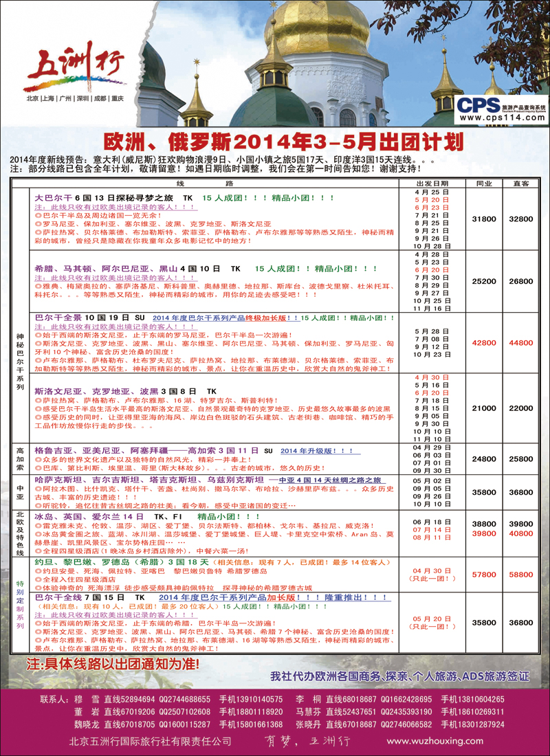Click the '出发日期' column header
Image resolution: width=550 pixels, height=756 pixels.
(432, 184)
